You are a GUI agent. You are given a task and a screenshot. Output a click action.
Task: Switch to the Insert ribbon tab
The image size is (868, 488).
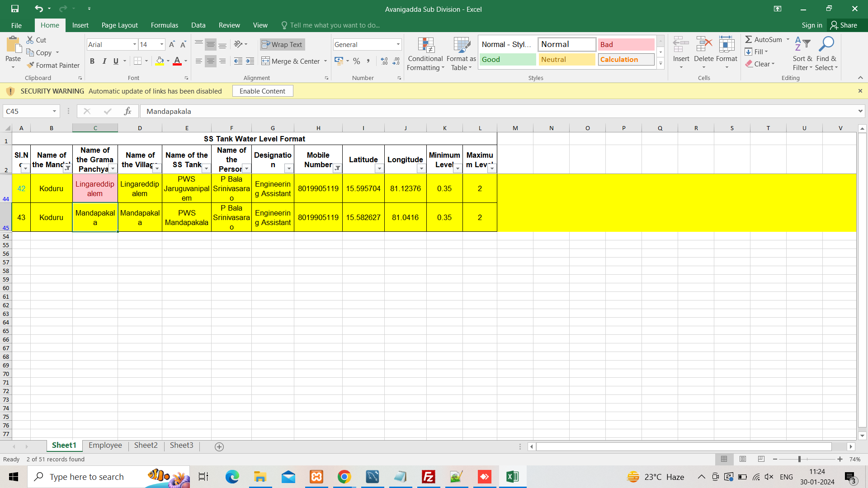80,25
